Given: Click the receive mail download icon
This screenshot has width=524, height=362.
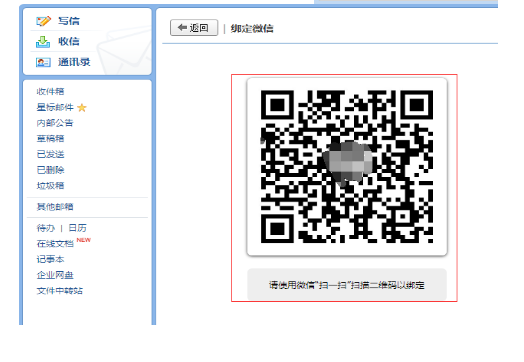Looking at the screenshot, I should point(43,41).
